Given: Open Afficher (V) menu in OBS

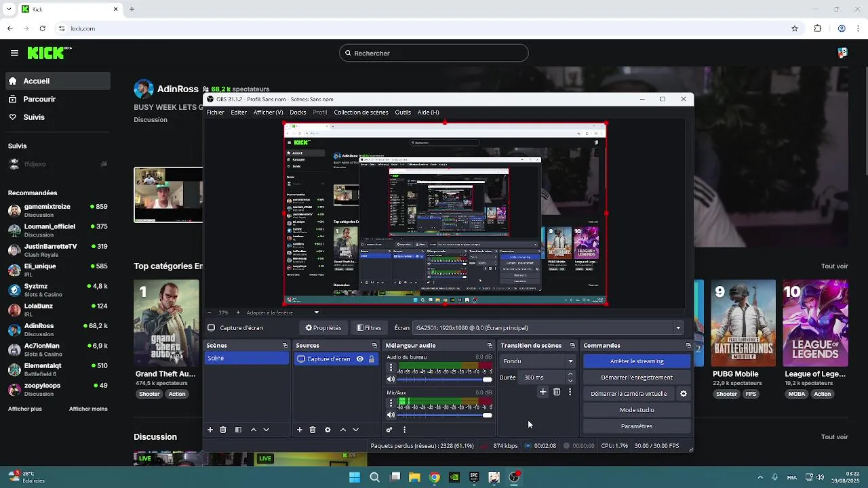Looking at the screenshot, I should [x=268, y=113].
